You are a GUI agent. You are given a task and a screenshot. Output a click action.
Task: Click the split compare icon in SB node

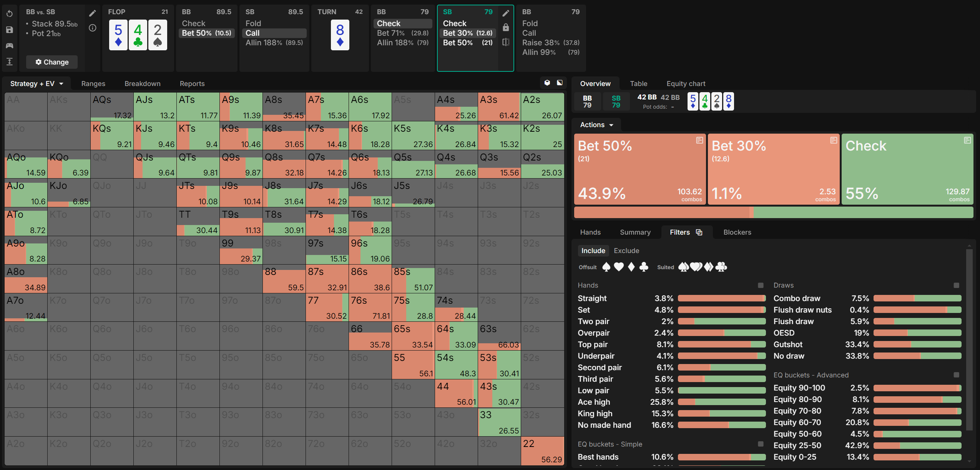click(506, 42)
